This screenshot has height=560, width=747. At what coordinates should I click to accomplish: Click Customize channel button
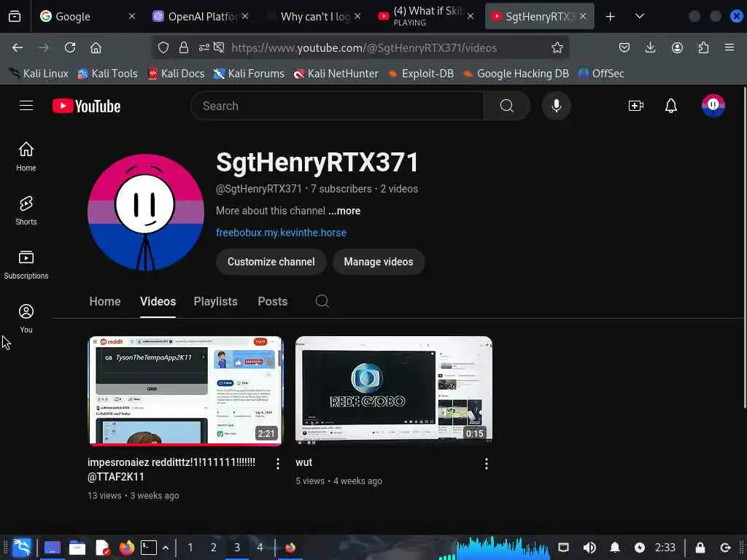click(x=271, y=262)
